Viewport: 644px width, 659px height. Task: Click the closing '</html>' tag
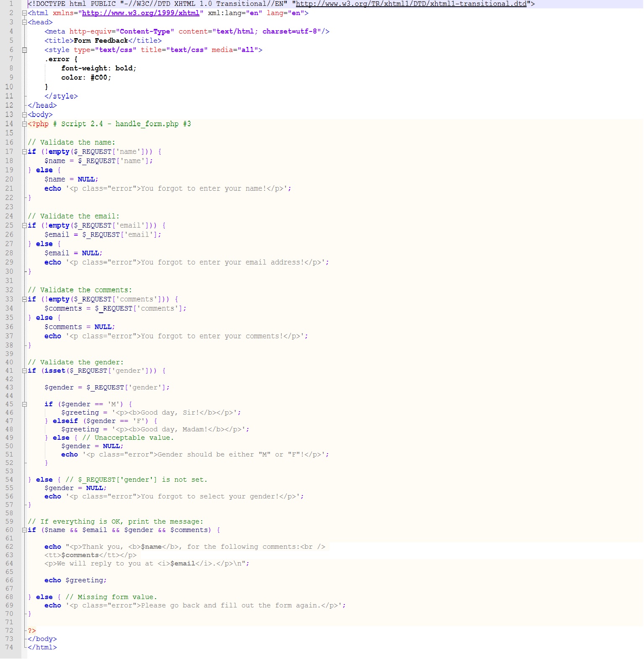[x=42, y=647]
